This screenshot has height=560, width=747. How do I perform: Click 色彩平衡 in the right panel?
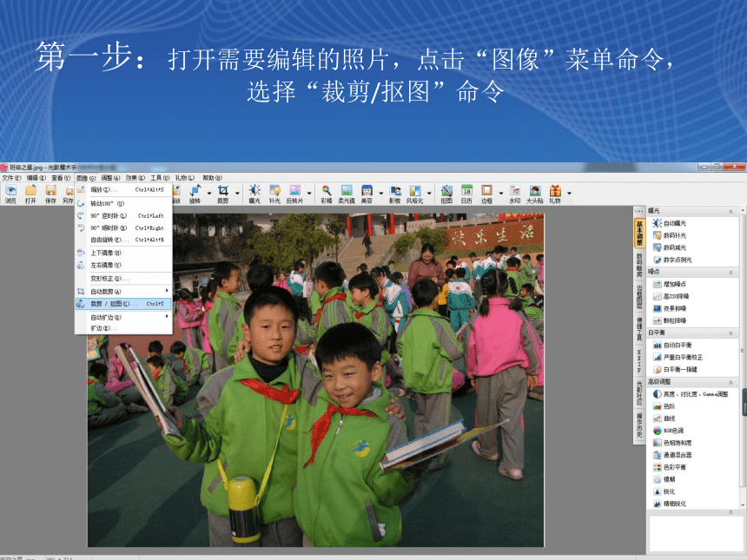(670, 468)
